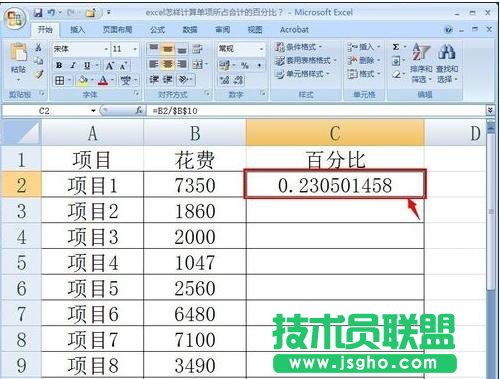500x379 pixels.
Task: Decrease the cell indent
Action: pos(154,79)
